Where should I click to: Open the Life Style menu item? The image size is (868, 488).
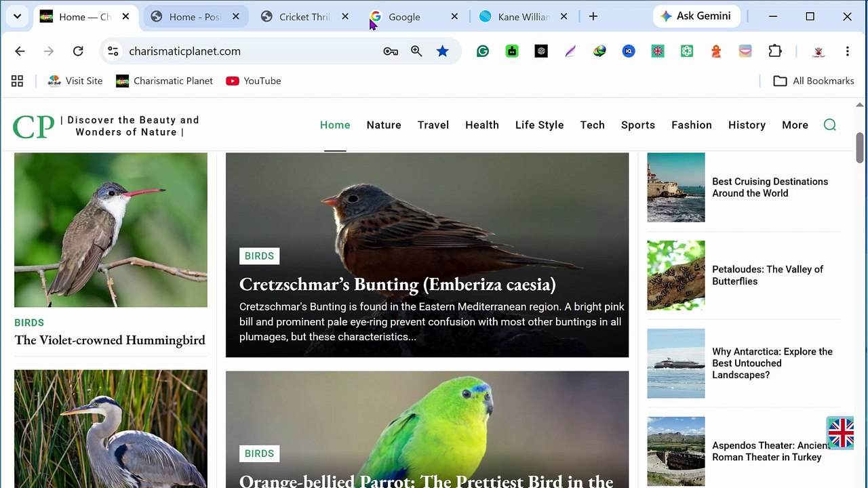click(540, 125)
